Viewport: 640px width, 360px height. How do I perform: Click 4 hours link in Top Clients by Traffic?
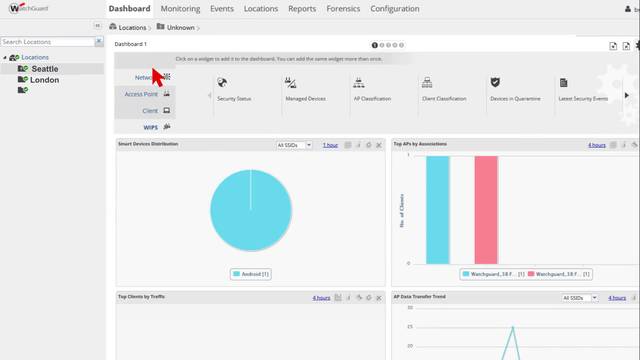coord(321,298)
